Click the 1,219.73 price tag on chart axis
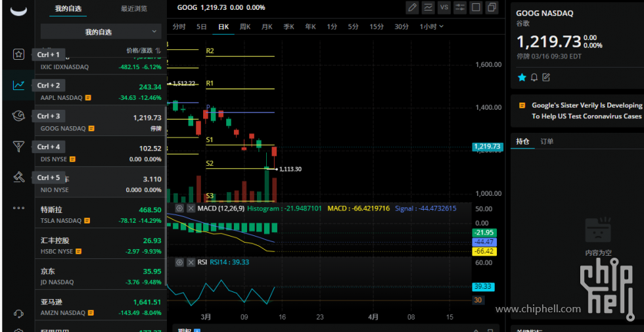 (487, 146)
